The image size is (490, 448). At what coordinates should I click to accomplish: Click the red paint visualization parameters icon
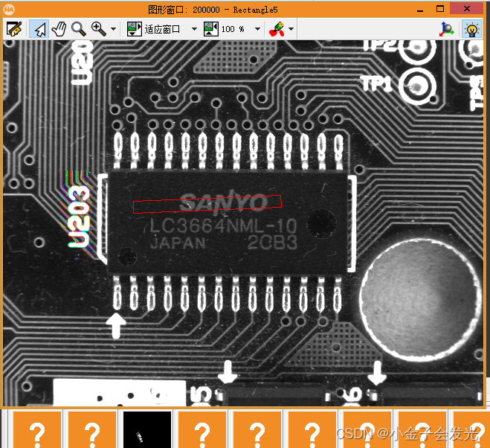click(x=277, y=29)
